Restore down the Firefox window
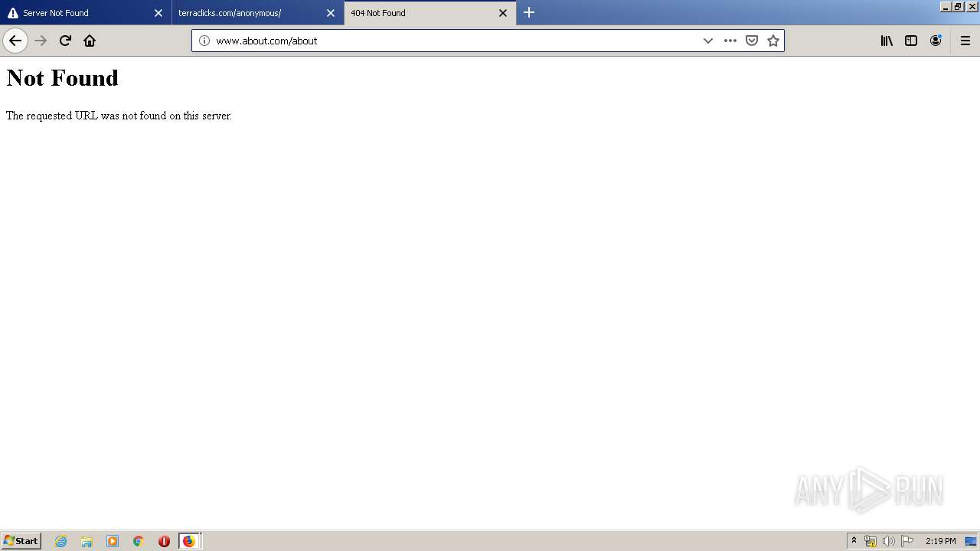This screenshot has width=980, height=551. click(x=959, y=6)
